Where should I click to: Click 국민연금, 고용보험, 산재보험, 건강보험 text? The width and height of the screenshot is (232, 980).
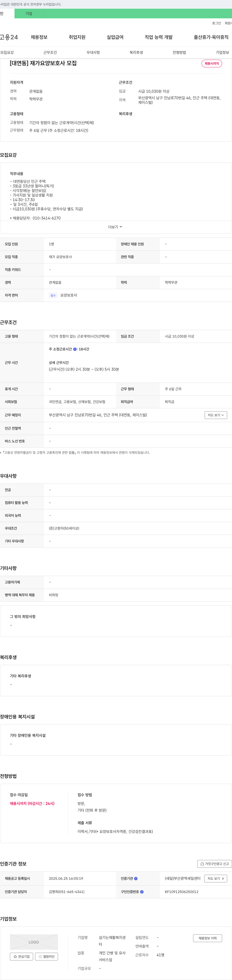[x=77, y=402]
